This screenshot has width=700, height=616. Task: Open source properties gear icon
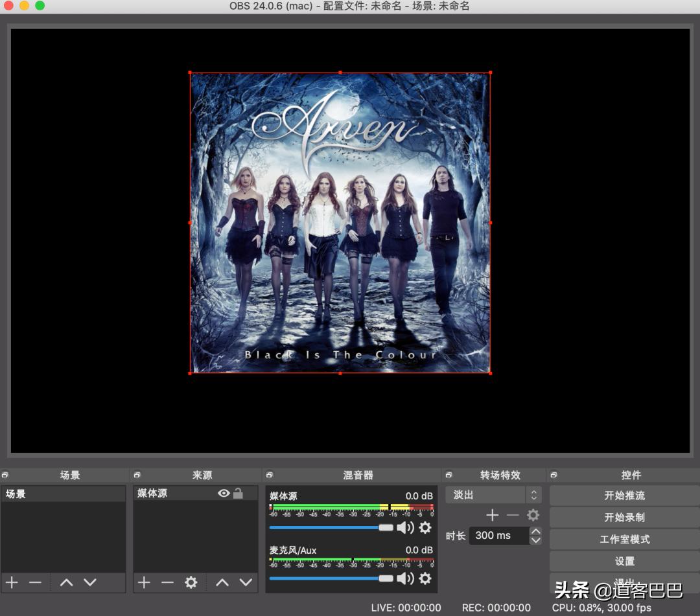pos(191,582)
